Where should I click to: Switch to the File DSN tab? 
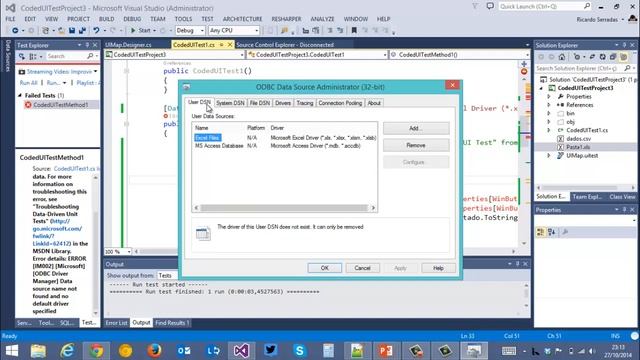tap(260, 103)
